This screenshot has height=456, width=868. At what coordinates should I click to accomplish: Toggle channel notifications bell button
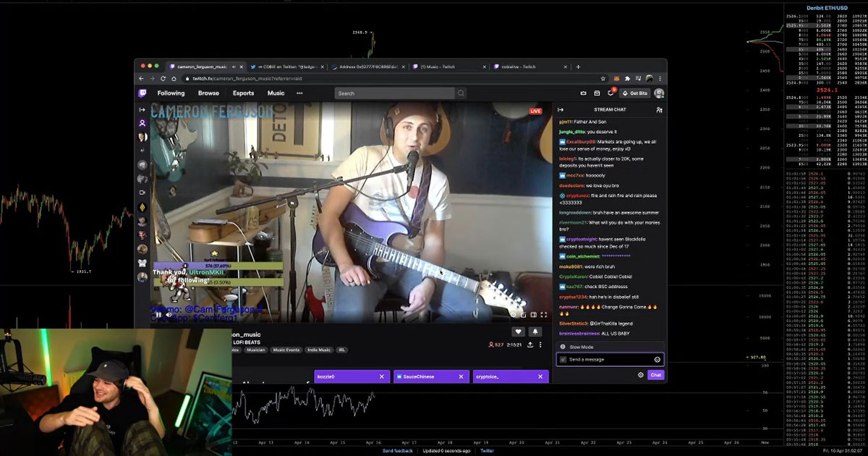[x=535, y=332]
